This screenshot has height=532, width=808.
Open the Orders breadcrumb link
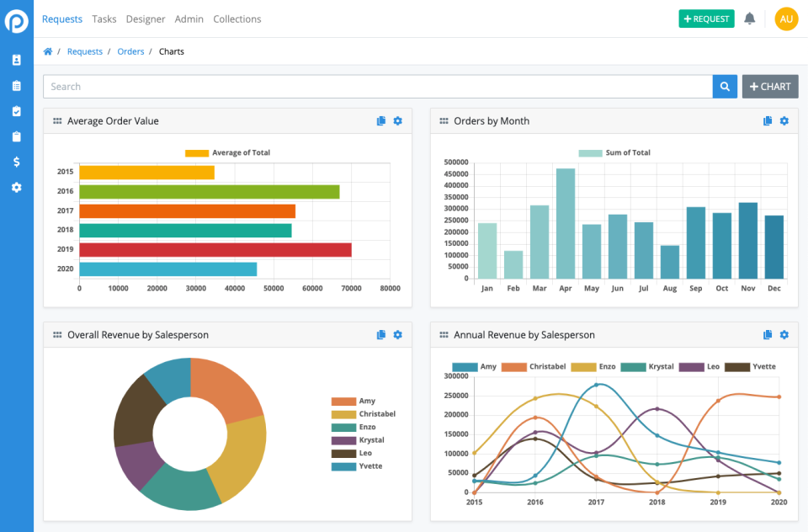[x=130, y=51]
